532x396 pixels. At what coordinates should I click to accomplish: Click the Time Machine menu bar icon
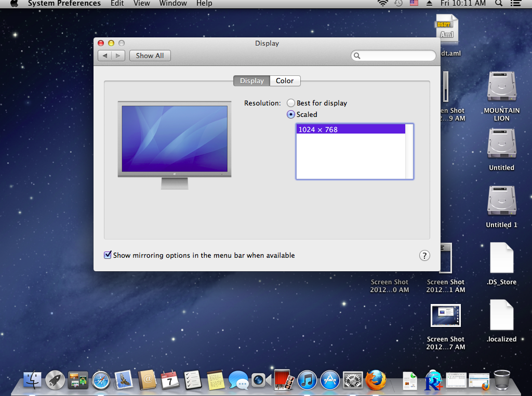click(398, 4)
